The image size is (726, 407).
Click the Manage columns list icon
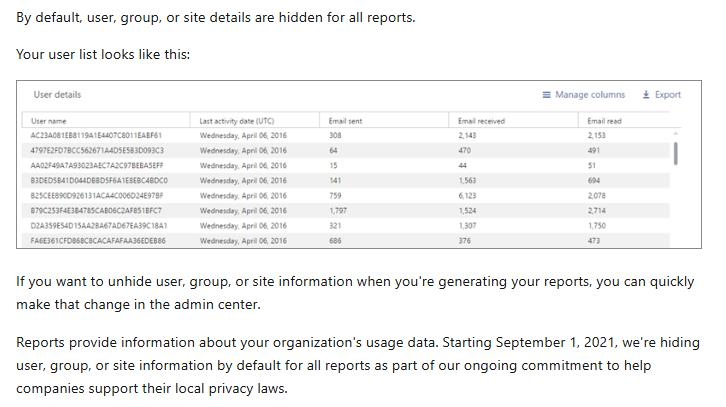tap(546, 95)
